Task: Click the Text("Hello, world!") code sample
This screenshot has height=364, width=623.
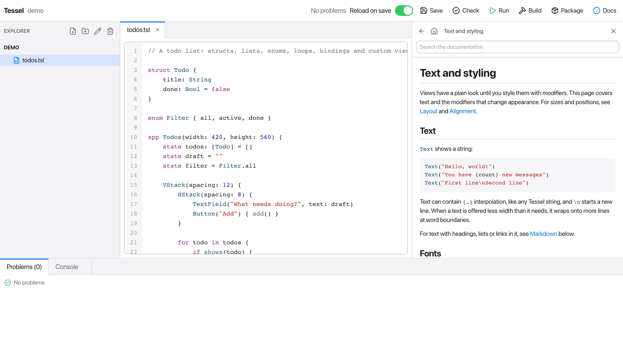Action: point(460,167)
